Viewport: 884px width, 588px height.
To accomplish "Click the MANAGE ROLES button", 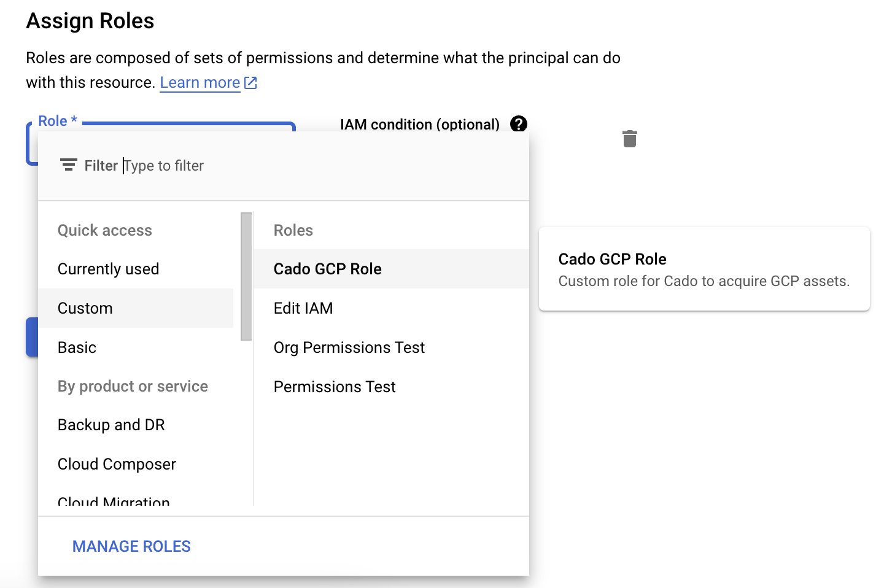I will 131,546.
